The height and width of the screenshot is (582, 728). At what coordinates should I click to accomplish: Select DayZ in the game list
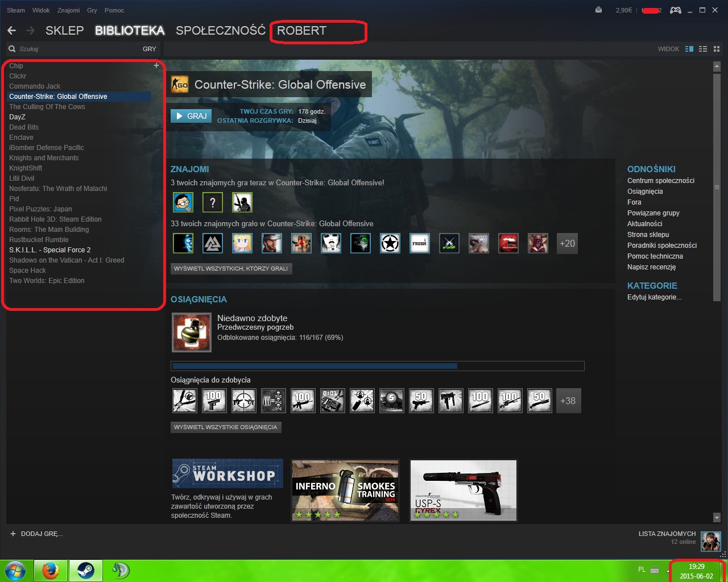click(17, 117)
